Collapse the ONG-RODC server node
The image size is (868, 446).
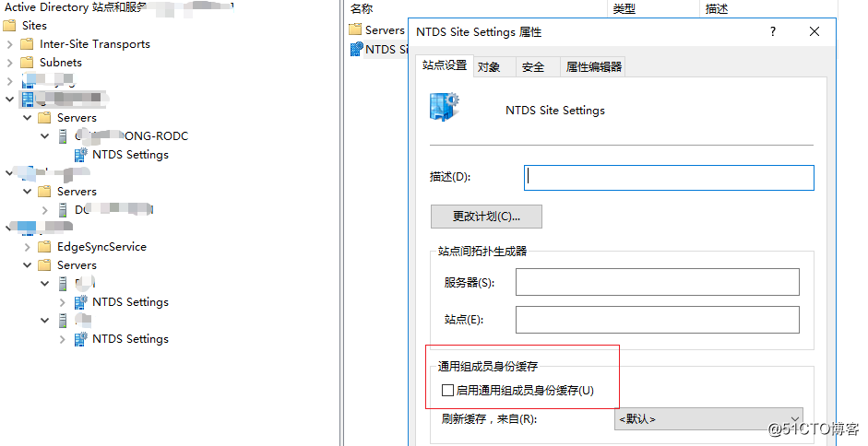[x=45, y=136]
